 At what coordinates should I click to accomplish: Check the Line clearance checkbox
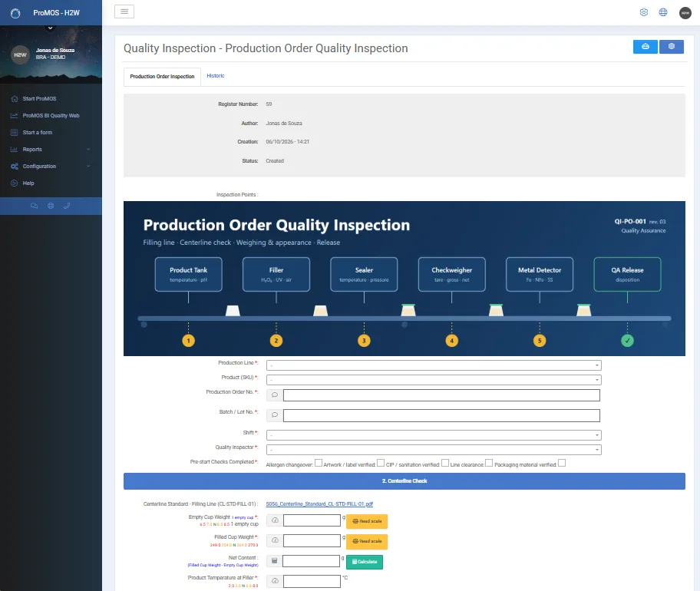pos(489,463)
